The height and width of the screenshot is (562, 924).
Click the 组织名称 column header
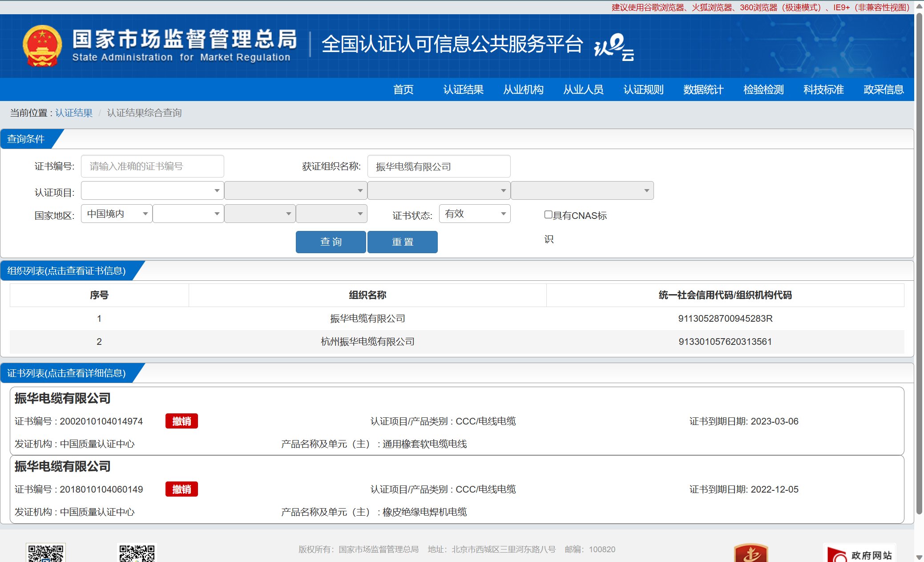pyautogui.click(x=367, y=295)
